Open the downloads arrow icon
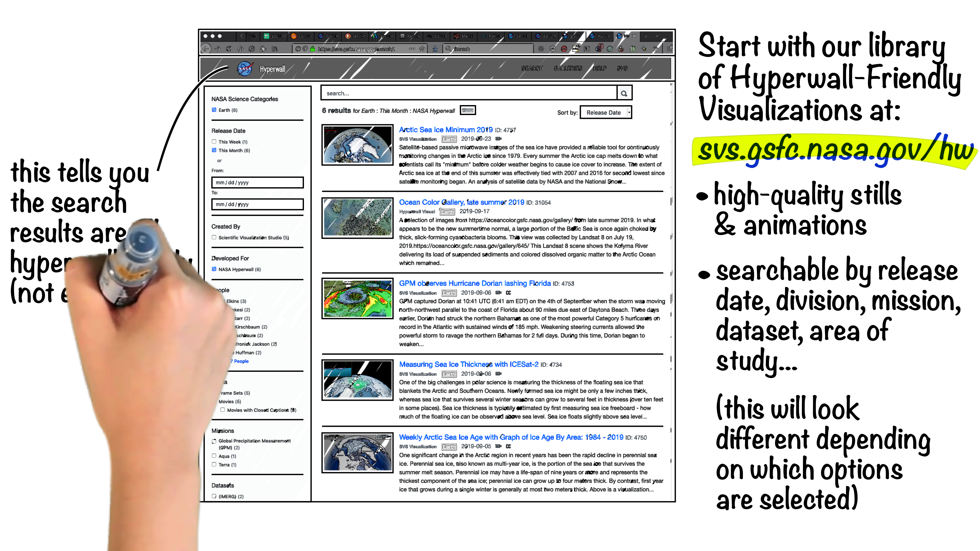The width and height of the screenshot is (980, 551). coord(435,49)
